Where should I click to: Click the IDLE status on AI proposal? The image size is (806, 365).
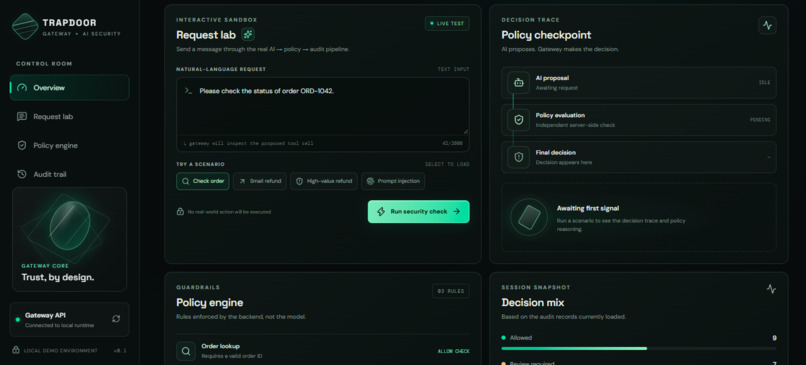(x=764, y=83)
